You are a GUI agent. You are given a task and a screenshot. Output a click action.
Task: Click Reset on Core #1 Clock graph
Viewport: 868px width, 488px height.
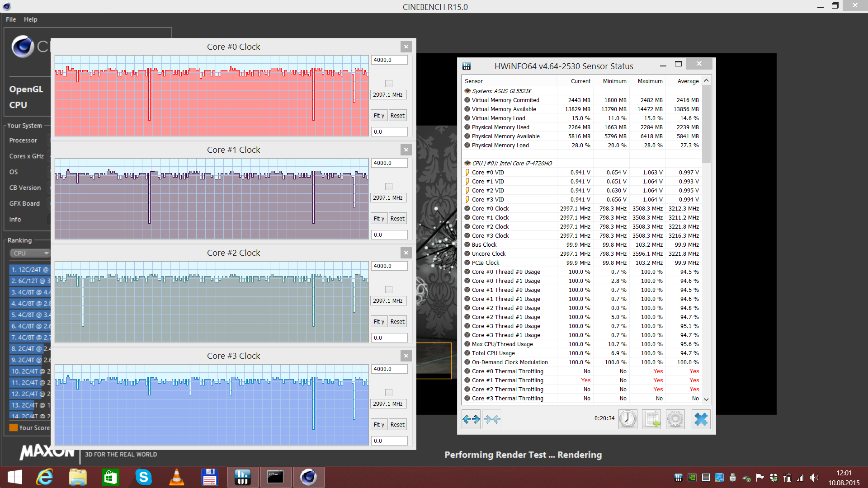397,219
